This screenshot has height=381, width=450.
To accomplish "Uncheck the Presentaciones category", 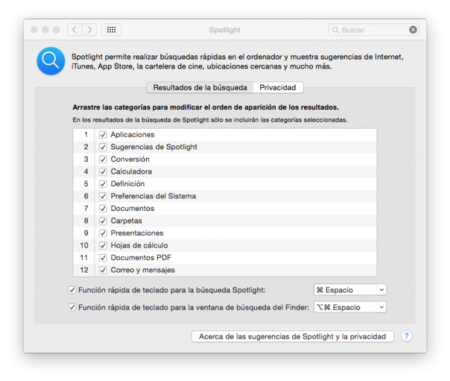I will 103,233.
